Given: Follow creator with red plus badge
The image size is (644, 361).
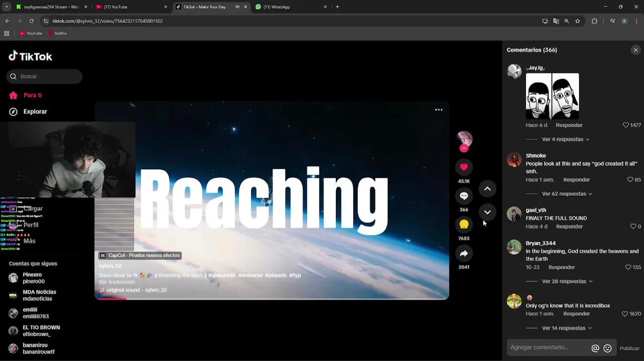Looking at the screenshot, I should (464, 148).
